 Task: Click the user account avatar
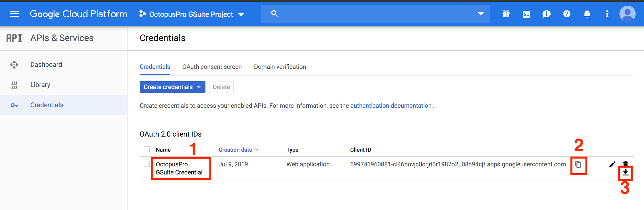point(627,14)
